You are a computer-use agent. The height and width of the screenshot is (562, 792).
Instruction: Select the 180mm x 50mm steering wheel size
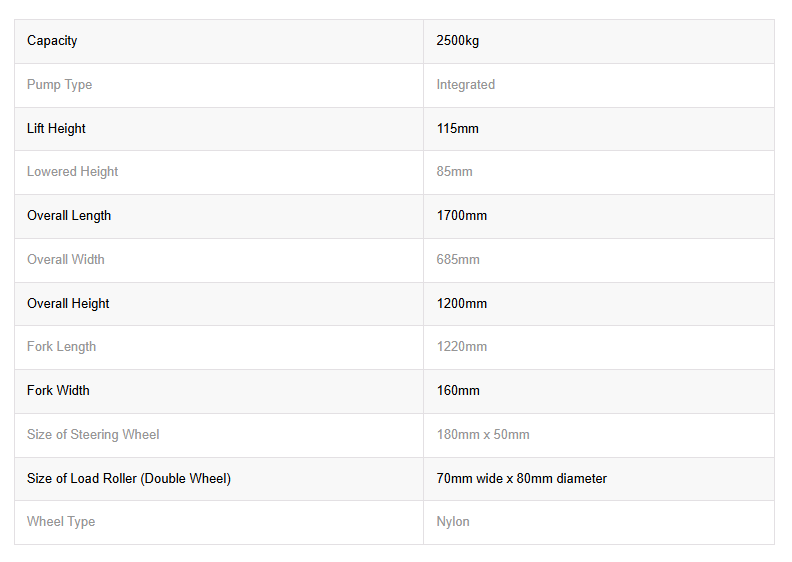click(483, 435)
